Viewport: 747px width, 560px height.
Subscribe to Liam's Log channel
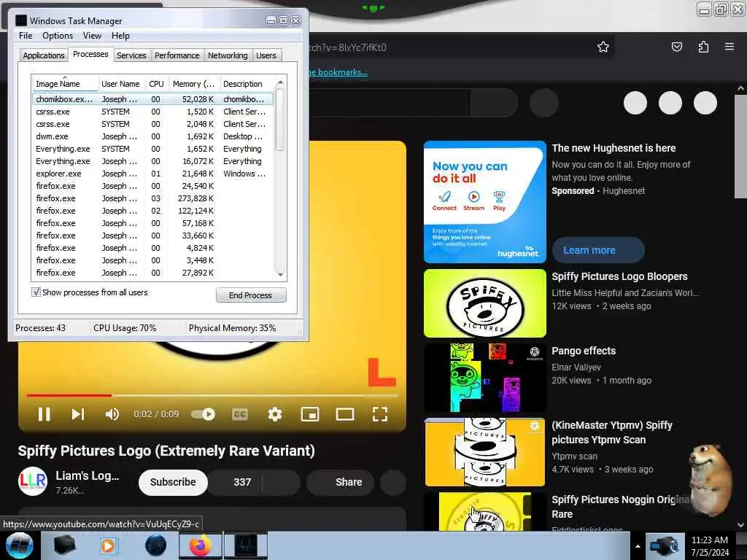(173, 482)
